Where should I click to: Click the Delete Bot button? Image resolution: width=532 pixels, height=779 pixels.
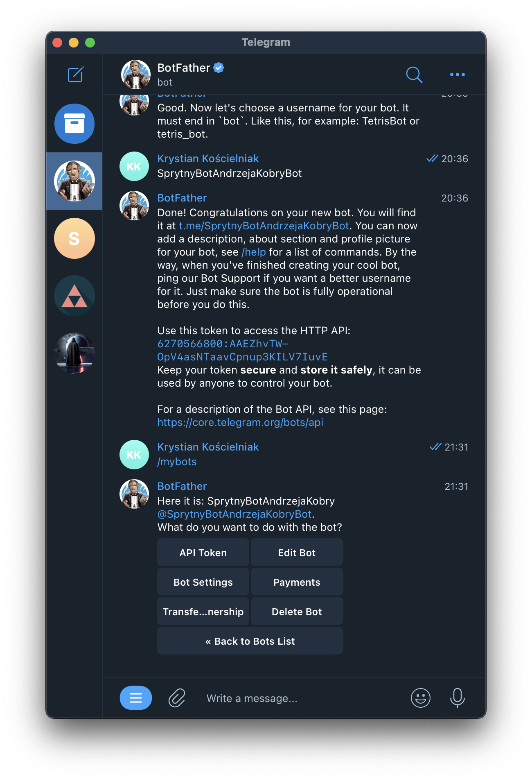coord(297,611)
